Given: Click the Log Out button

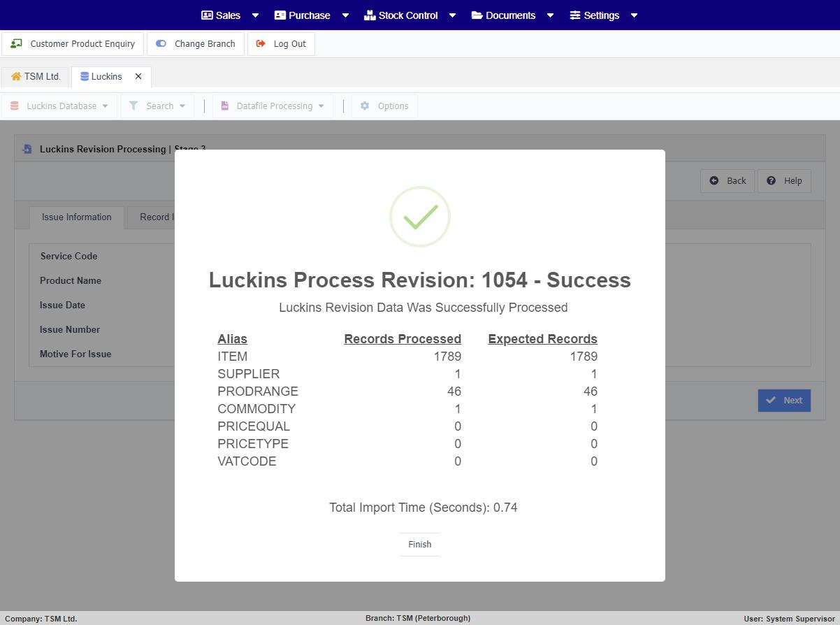Looking at the screenshot, I should [281, 43].
